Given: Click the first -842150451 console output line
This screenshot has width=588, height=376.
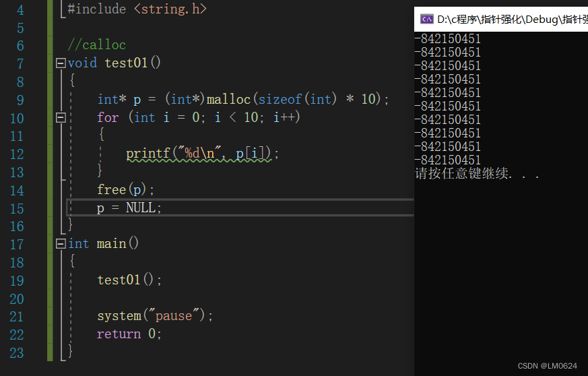Looking at the screenshot, I should click(448, 38).
